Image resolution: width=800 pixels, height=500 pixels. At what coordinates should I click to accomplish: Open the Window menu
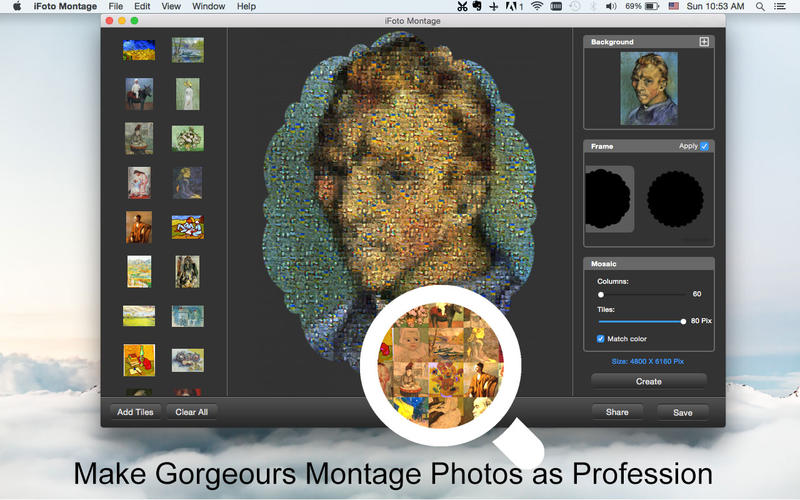point(208,6)
